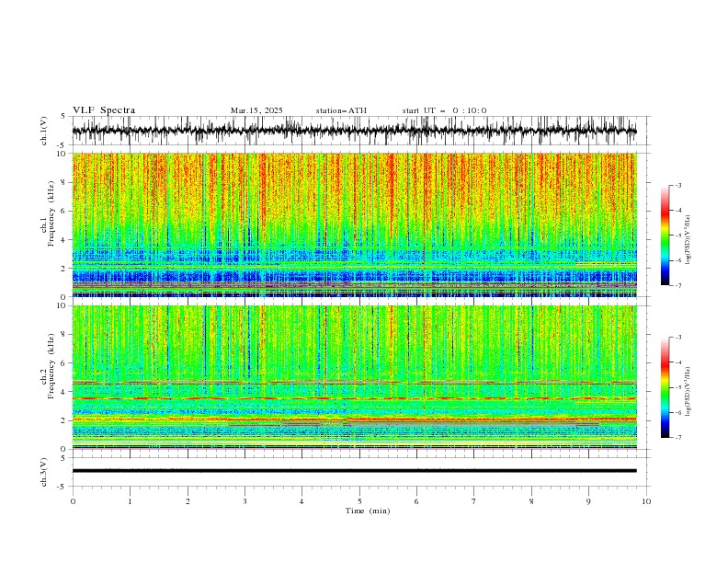Viewport: 728px width, 563px height.
Task: Click the ch.1 'Frequency (kHz)' axis label
Action: coord(51,213)
